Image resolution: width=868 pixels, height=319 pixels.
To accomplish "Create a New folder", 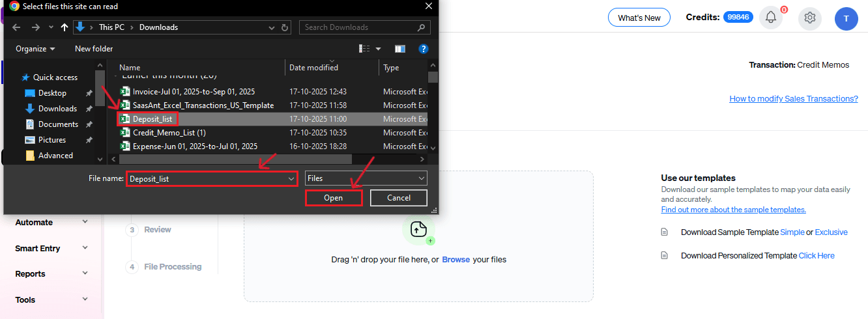I will (94, 49).
